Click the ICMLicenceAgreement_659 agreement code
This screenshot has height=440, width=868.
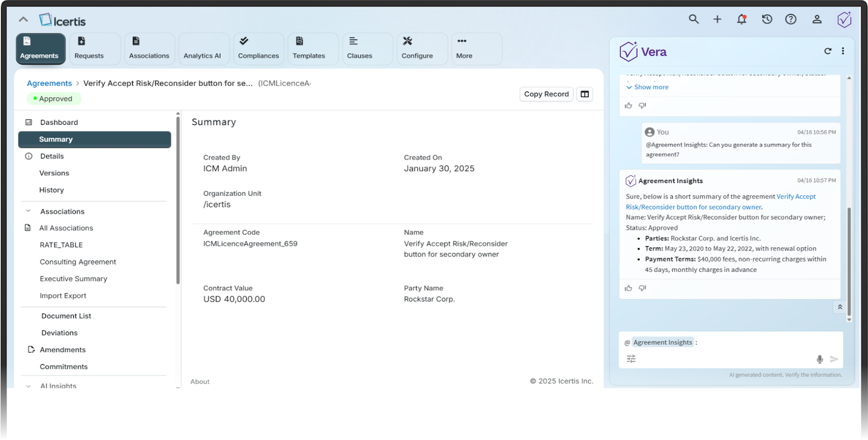click(x=251, y=244)
